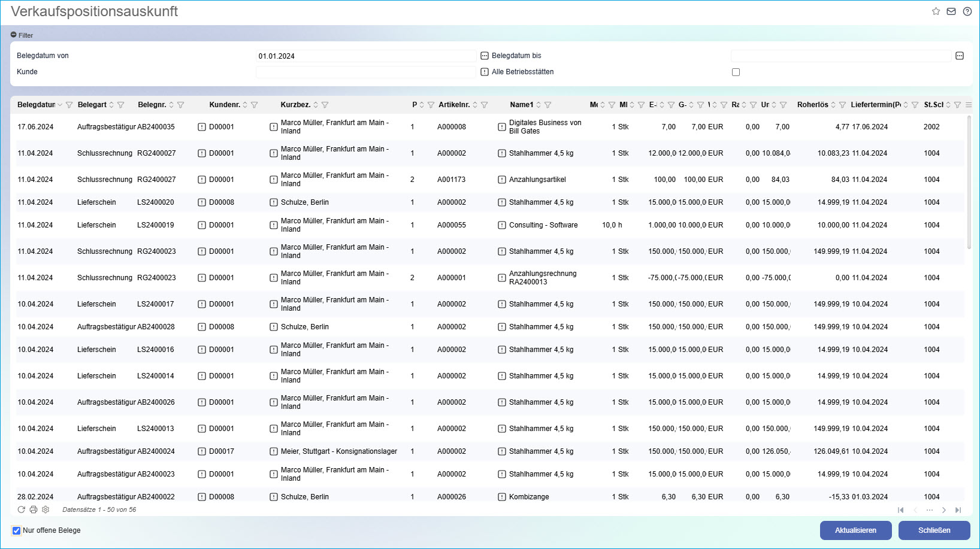Sort the Kurzbez. column
980x549 pixels.
316,105
